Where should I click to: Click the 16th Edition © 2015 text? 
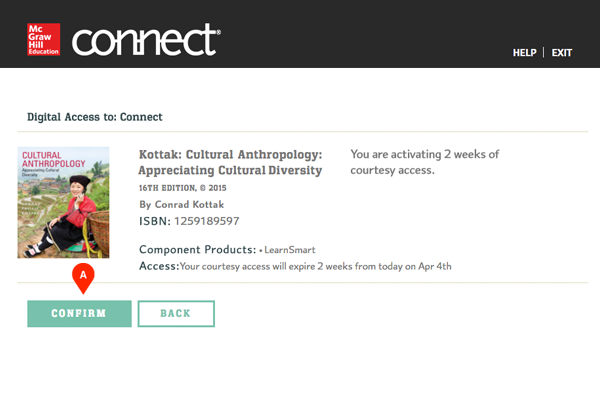187,188
